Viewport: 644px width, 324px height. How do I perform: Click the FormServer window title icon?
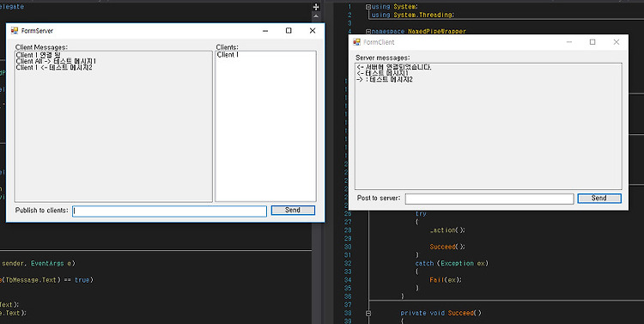click(15, 30)
